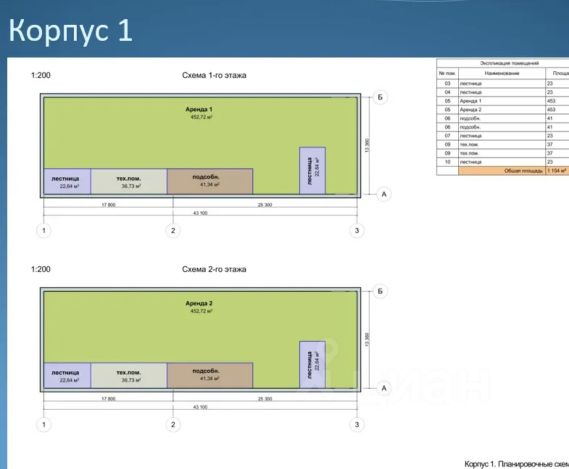The image size is (569, 469).
Task: Click the Схема 1-го этажа heading
Action: (214, 75)
